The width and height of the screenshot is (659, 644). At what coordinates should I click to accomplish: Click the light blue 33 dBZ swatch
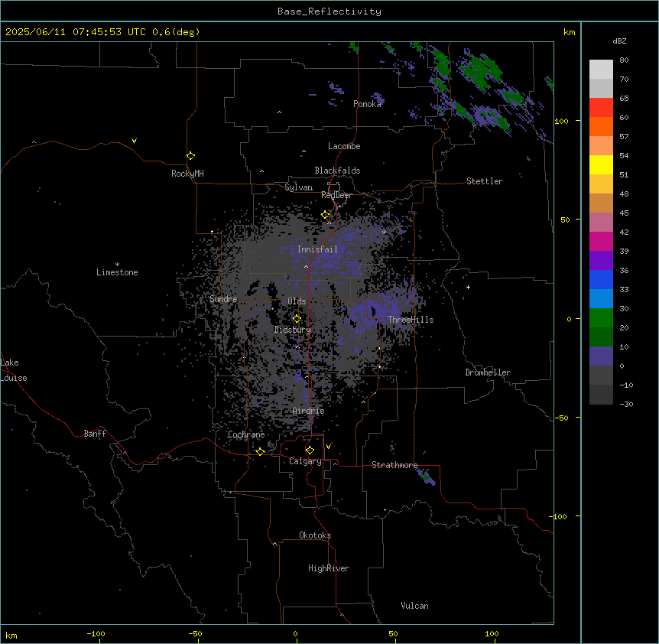click(601, 298)
